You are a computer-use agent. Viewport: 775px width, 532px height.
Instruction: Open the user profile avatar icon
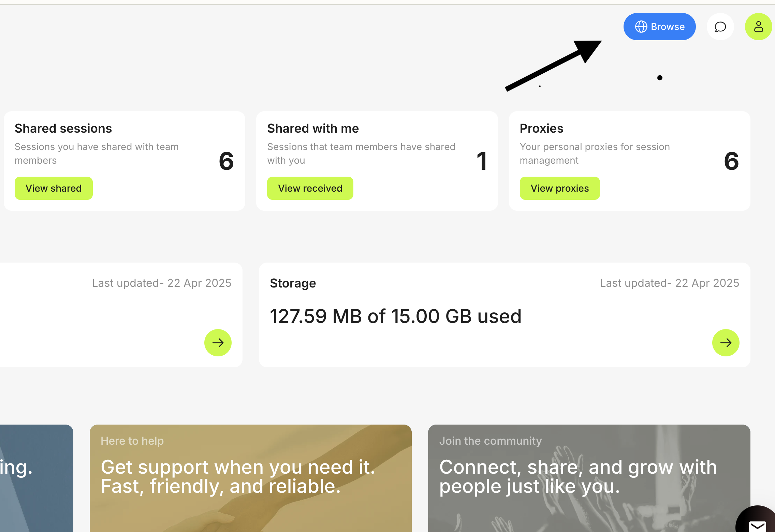[758, 27]
